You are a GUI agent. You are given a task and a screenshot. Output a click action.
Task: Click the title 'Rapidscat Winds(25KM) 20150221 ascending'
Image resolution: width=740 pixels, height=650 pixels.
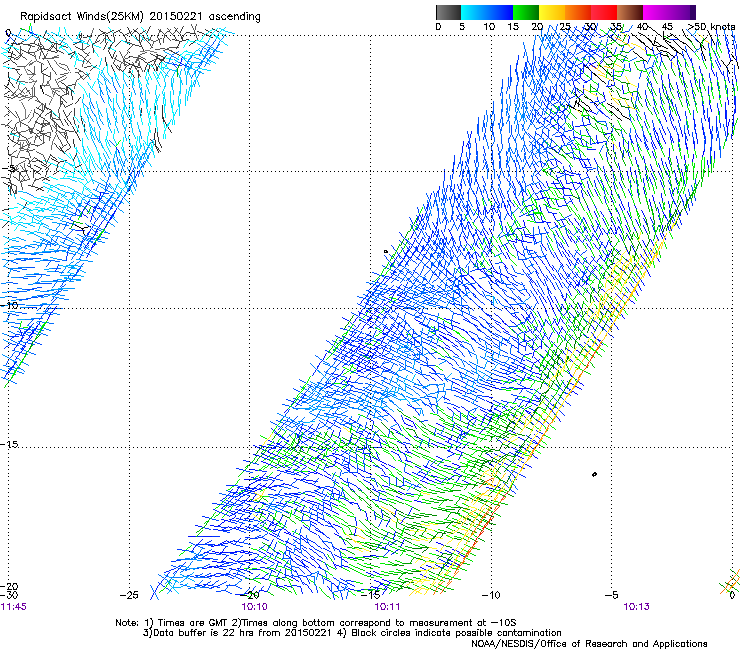point(140,17)
